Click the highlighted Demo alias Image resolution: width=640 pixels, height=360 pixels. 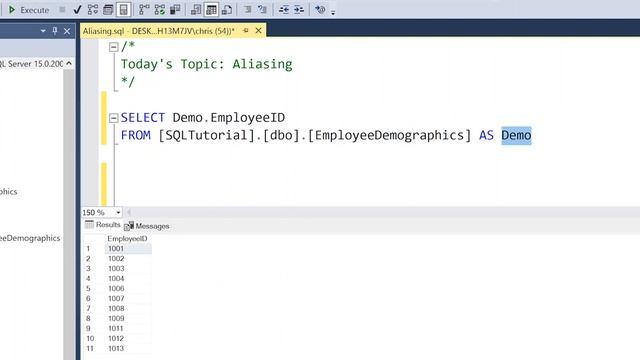coord(516,135)
